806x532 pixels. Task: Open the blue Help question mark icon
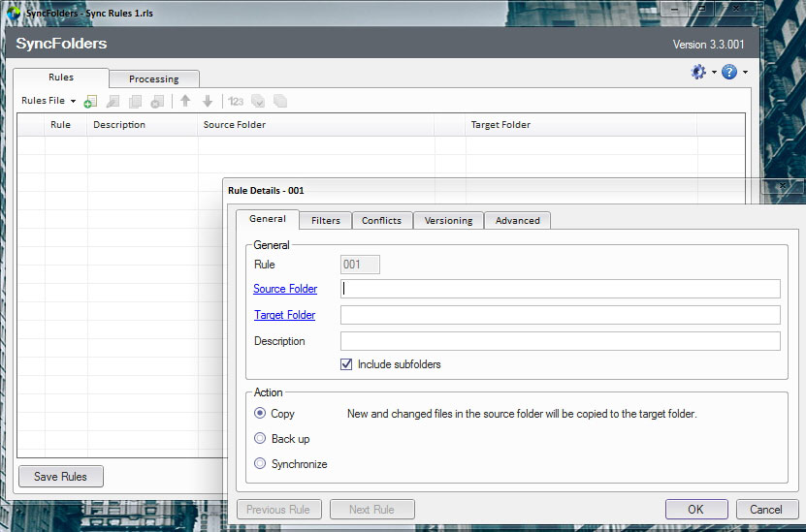[729, 72]
